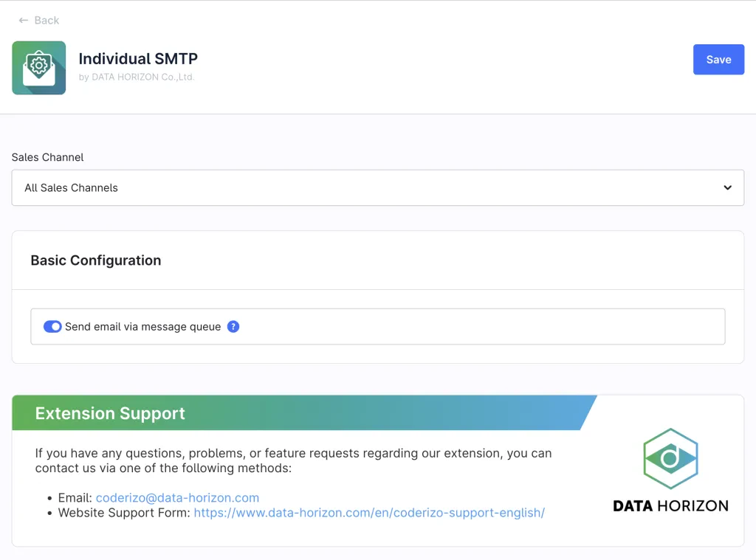The height and width of the screenshot is (560, 756).
Task: Click the DATA HORIZON wordmark below the logo
Action: [670, 506]
